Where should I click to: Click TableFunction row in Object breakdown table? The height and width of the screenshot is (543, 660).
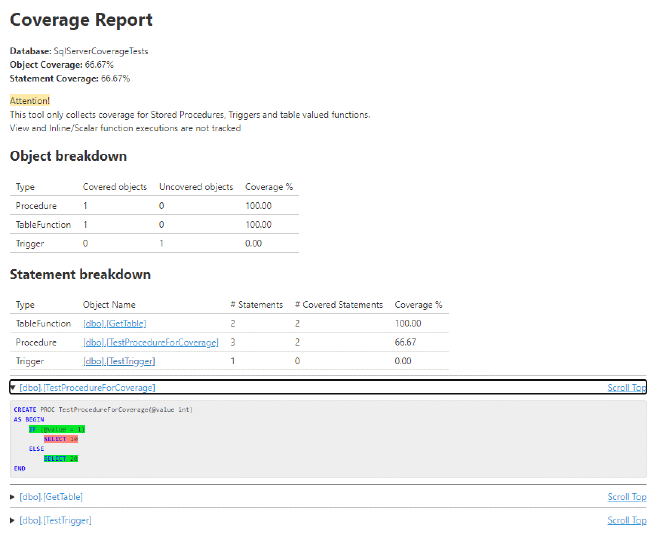154,225
